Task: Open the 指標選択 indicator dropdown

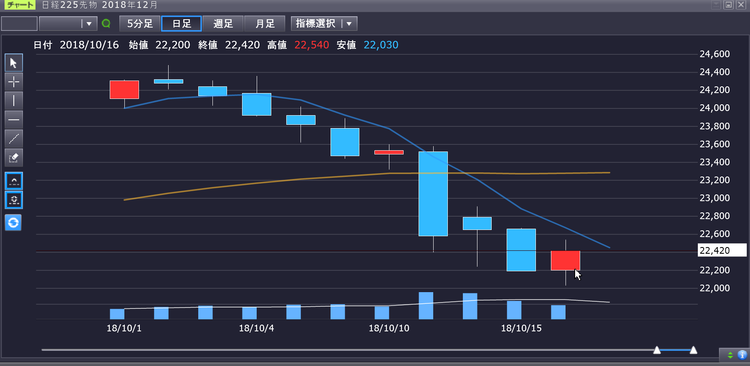Action: pos(324,23)
